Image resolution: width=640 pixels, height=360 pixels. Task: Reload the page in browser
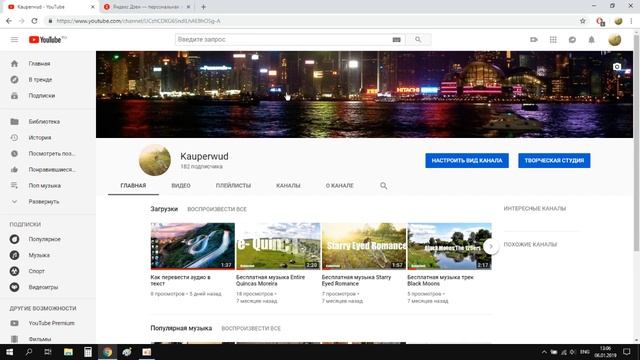click(34, 21)
